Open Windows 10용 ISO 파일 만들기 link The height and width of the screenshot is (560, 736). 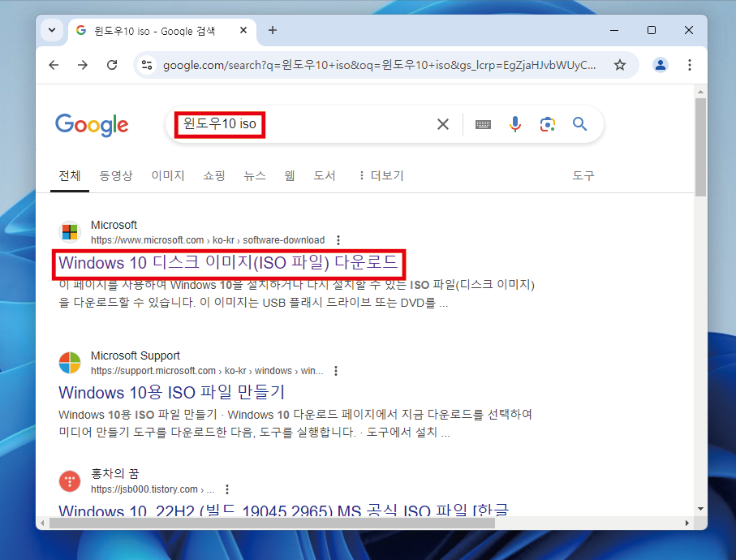click(x=172, y=393)
